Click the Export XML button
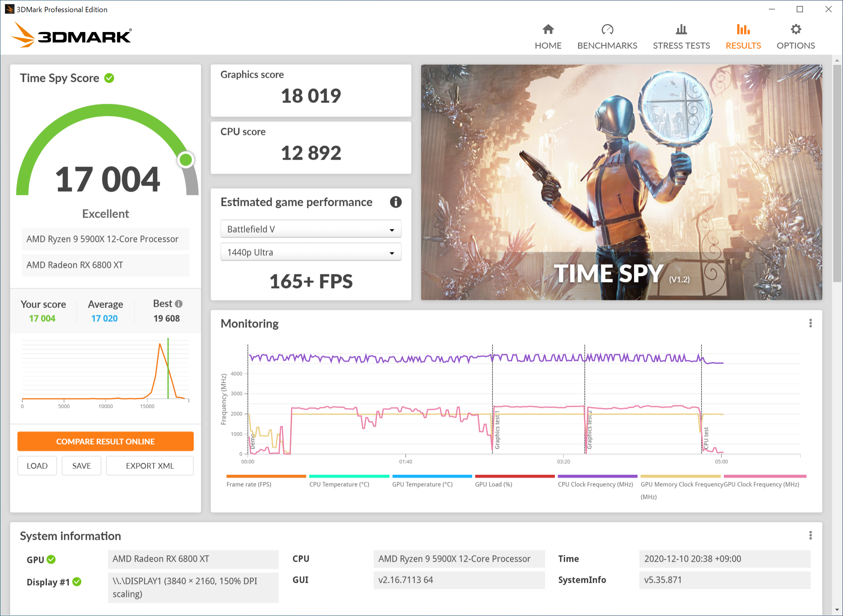 coord(150,466)
